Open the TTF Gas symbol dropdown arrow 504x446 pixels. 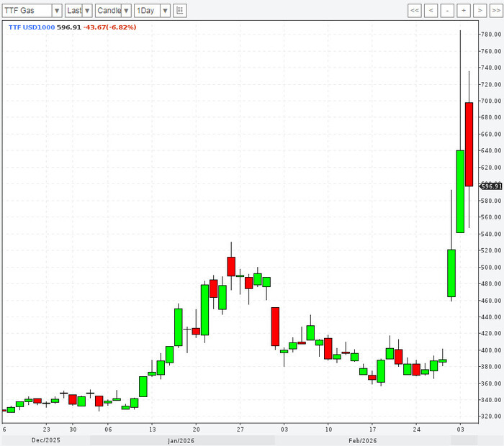click(x=56, y=11)
